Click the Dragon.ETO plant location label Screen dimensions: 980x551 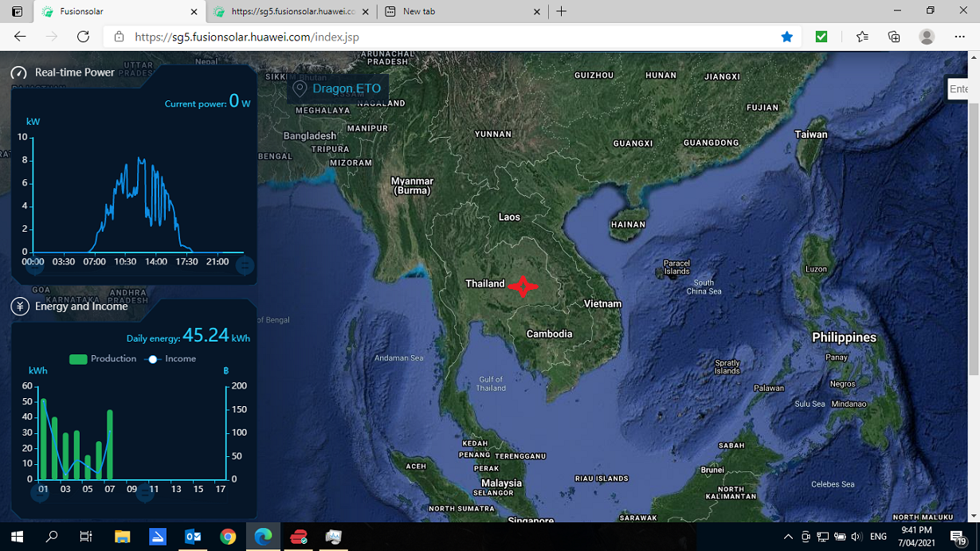tap(338, 88)
